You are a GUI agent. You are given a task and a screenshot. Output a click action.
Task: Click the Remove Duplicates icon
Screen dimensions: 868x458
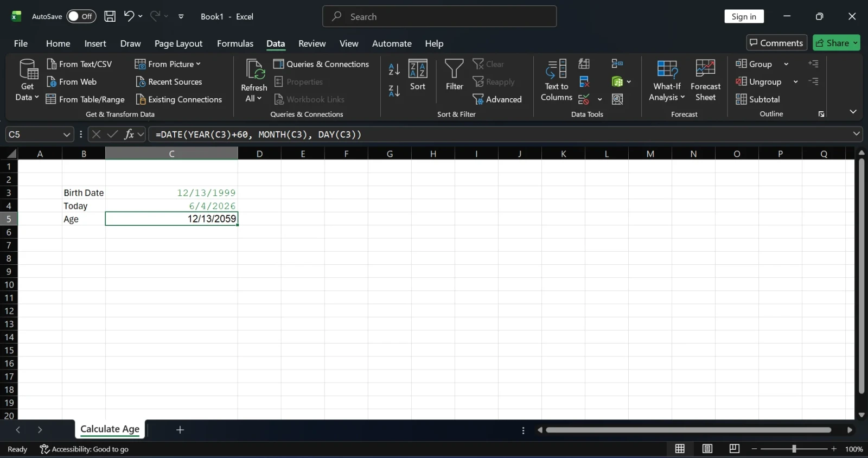point(584,82)
